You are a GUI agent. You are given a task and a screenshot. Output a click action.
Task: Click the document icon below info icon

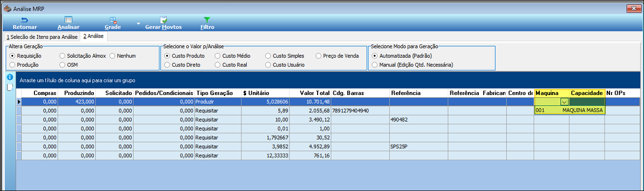(9, 88)
